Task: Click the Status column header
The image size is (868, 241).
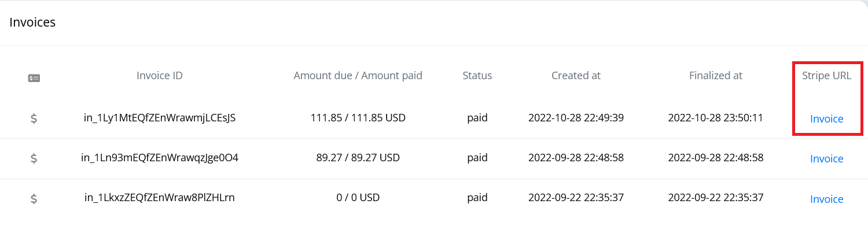Action: [x=477, y=75]
